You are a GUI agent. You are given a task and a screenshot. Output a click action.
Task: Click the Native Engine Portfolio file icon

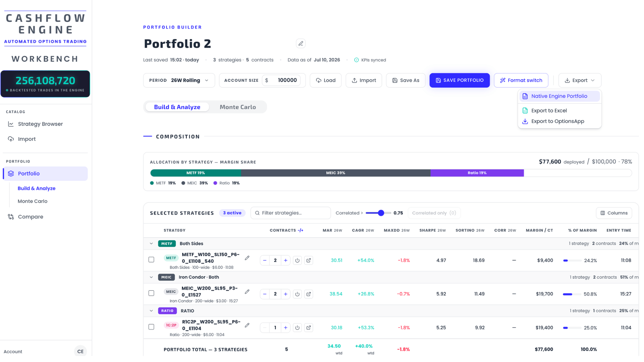pos(525,96)
